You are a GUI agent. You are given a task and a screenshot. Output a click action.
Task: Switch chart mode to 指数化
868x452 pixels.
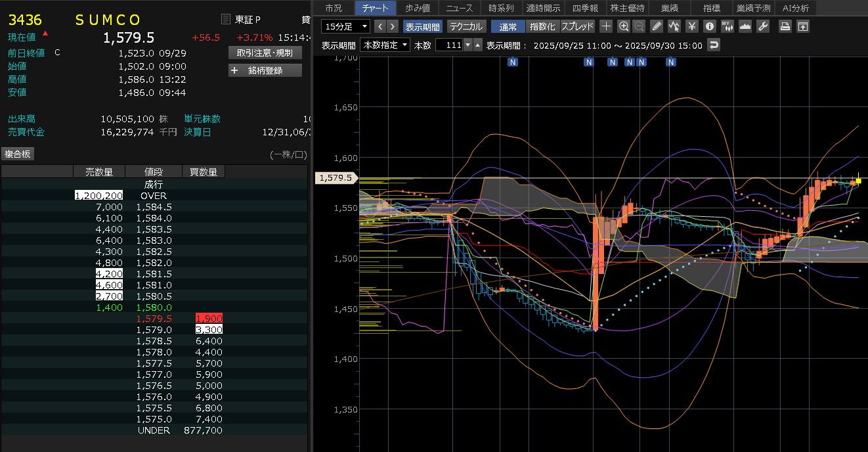(543, 26)
